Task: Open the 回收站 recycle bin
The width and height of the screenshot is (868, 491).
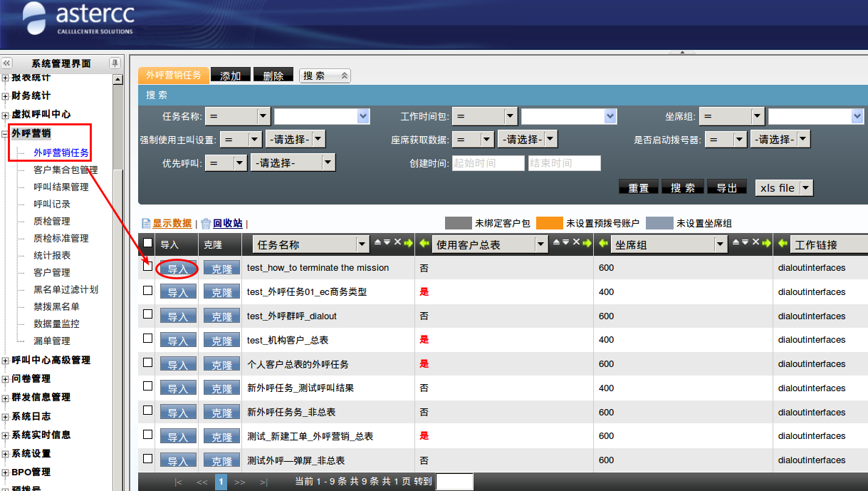Action: 227,223
